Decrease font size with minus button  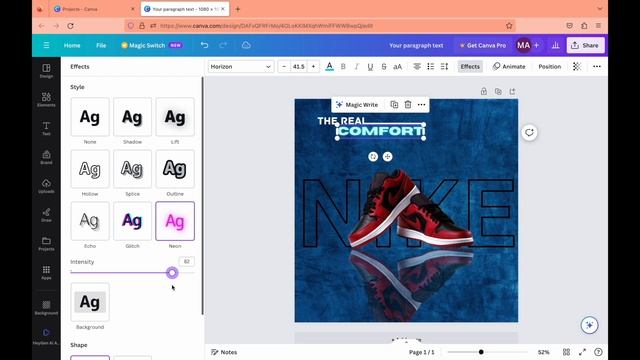coord(284,67)
